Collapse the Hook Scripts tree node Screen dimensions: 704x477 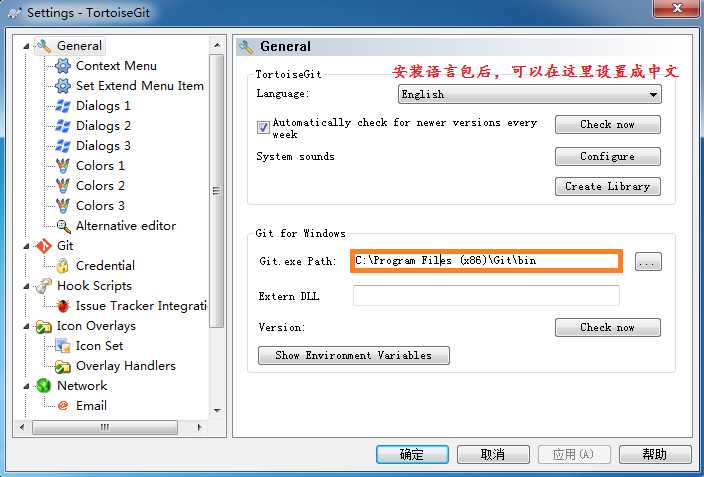pyautogui.click(x=26, y=286)
